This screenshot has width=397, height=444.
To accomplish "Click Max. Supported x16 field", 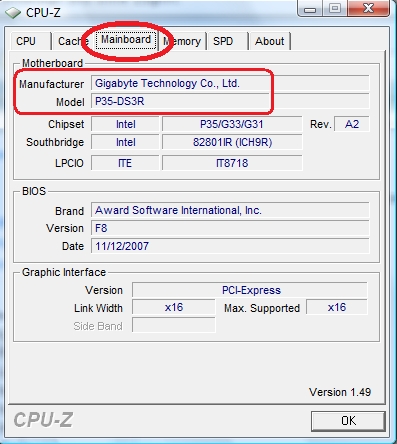I will [337, 307].
